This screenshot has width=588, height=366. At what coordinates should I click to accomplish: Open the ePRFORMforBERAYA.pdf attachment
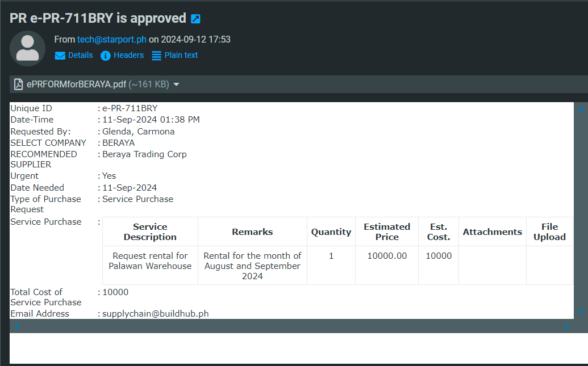pyautogui.click(x=76, y=85)
